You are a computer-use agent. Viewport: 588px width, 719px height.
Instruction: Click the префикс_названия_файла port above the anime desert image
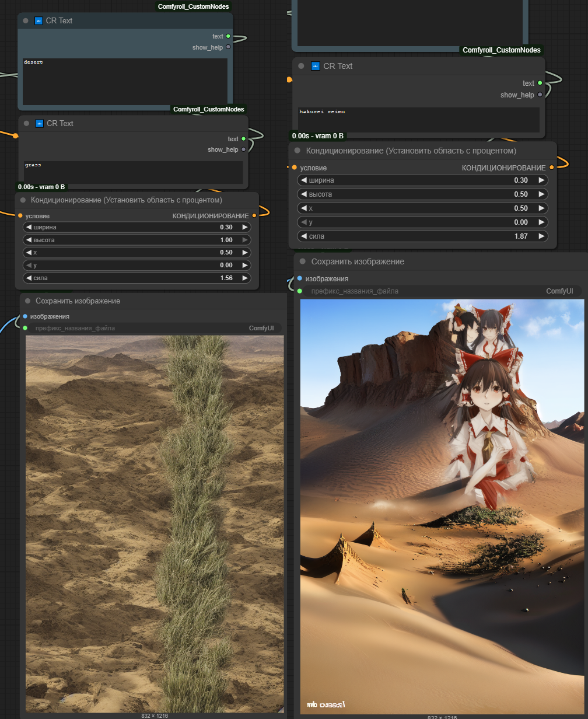(x=300, y=291)
